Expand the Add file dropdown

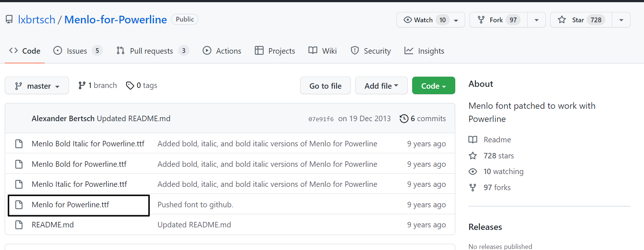click(x=381, y=86)
